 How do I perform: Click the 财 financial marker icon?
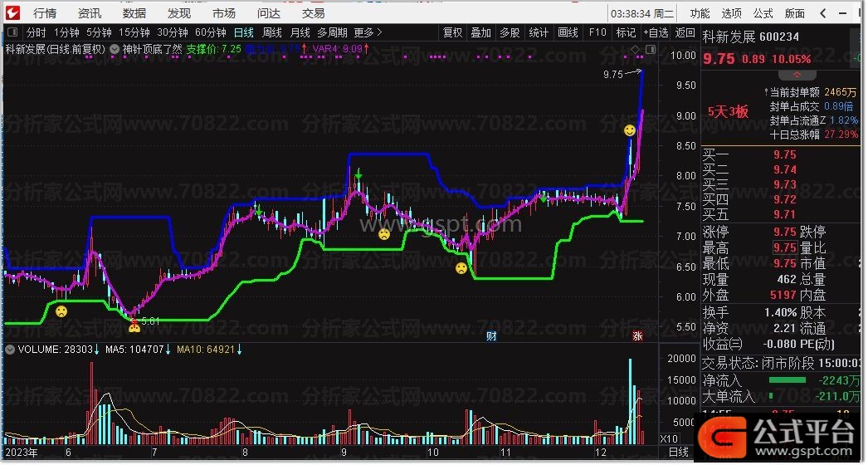[x=491, y=335]
